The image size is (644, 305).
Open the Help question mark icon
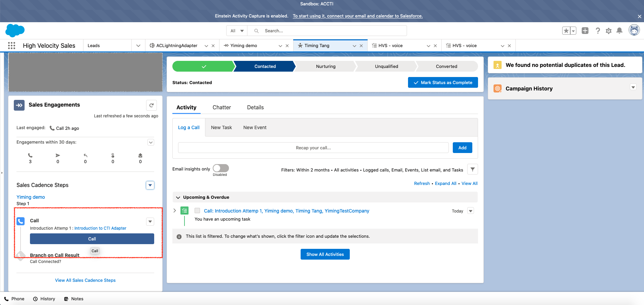pos(598,31)
